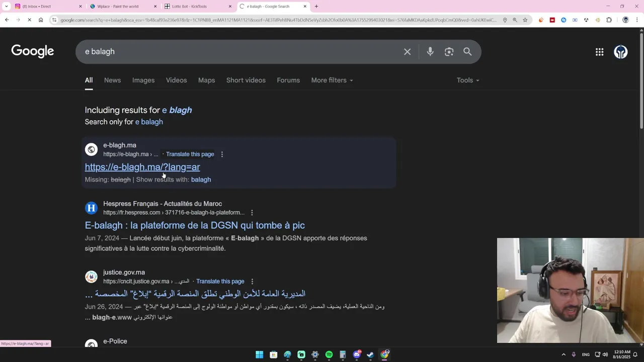Switch to the Maps tab
Screen dimensions: 644x362
(206, 80)
